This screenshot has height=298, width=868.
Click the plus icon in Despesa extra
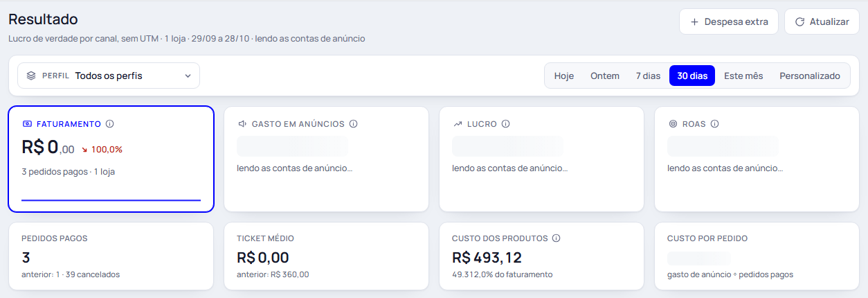tap(694, 21)
